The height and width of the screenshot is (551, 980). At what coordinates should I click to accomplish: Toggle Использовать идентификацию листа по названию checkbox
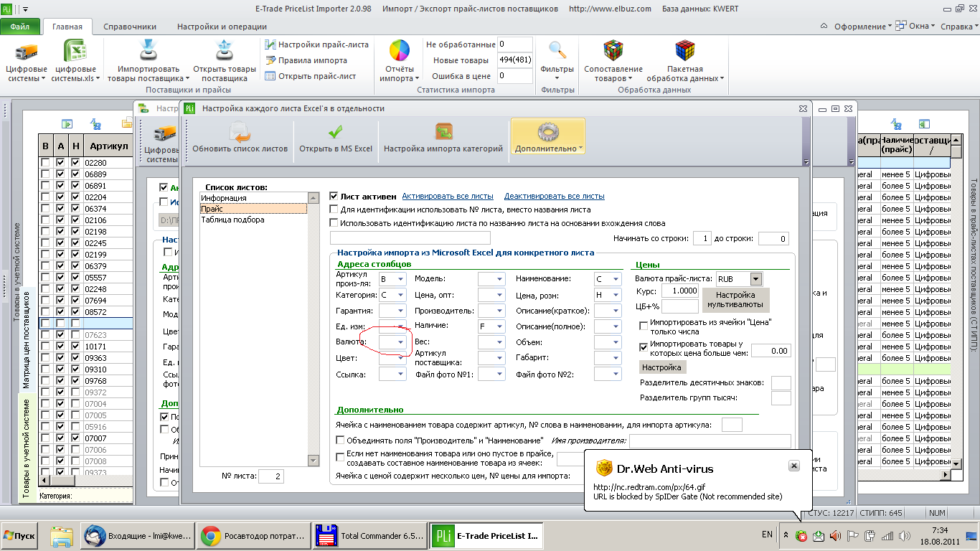click(x=334, y=223)
